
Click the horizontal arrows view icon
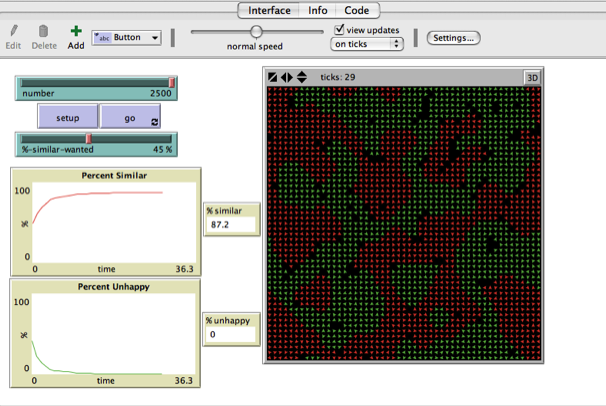tap(287, 77)
